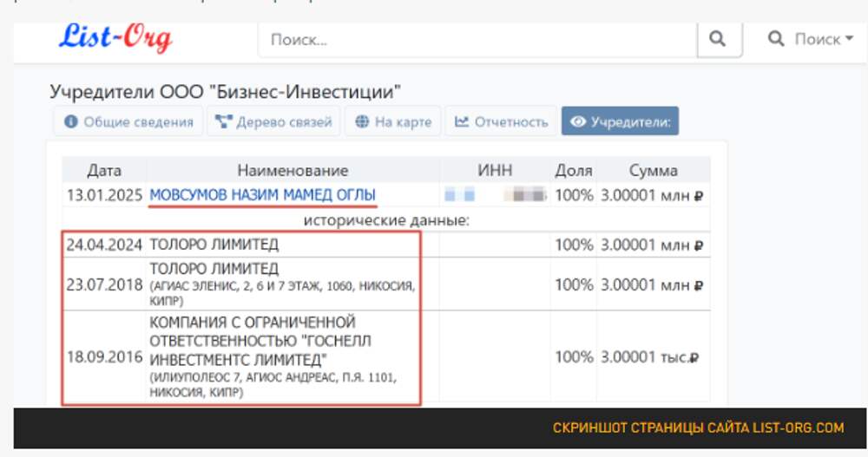Select the Учредители tab
The width and height of the screenshot is (868, 457).
620,121
